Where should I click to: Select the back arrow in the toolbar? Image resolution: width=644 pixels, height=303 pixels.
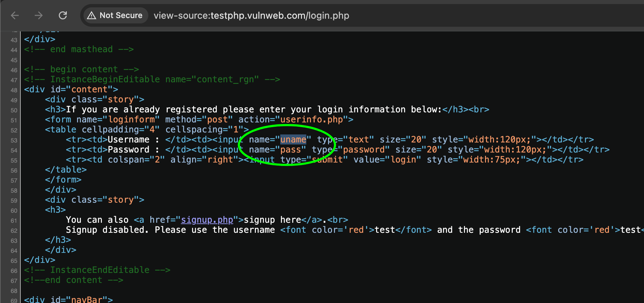pos(15,15)
